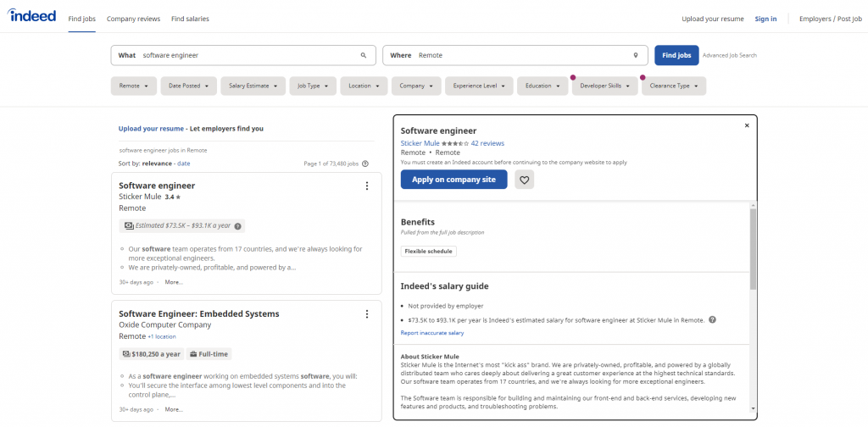Image resolution: width=868 pixels, height=427 pixels.
Task: Expand the Location filter
Action: tap(364, 86)
